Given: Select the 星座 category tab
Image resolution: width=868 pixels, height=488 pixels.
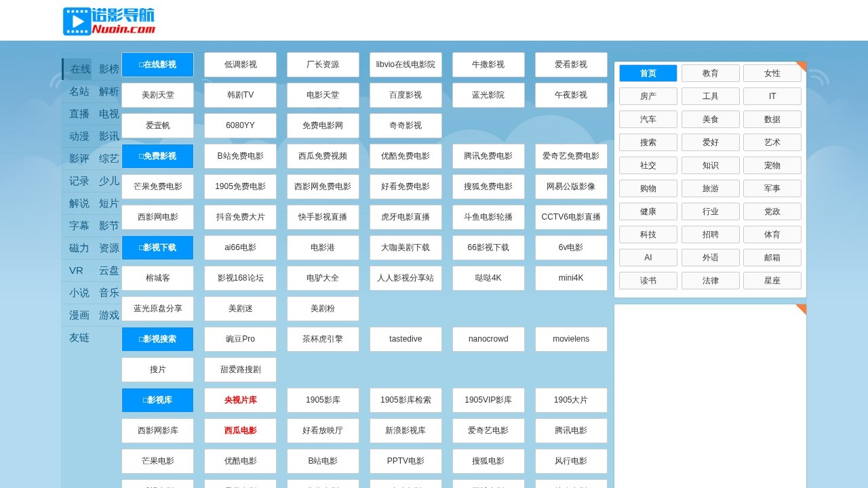Looking at the screenshot, I should pyautogui.click(x=772, y=281).
